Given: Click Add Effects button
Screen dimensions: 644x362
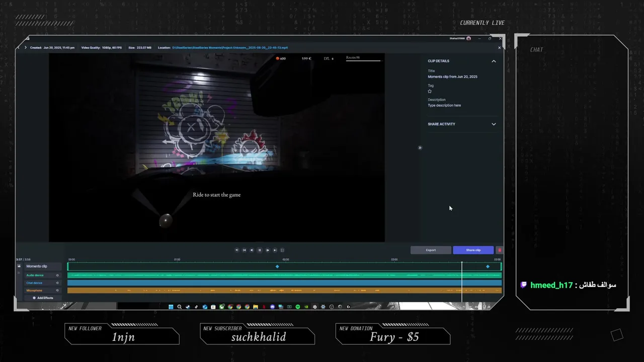Looking at the screenshot, I should click(x=43, y=298).
